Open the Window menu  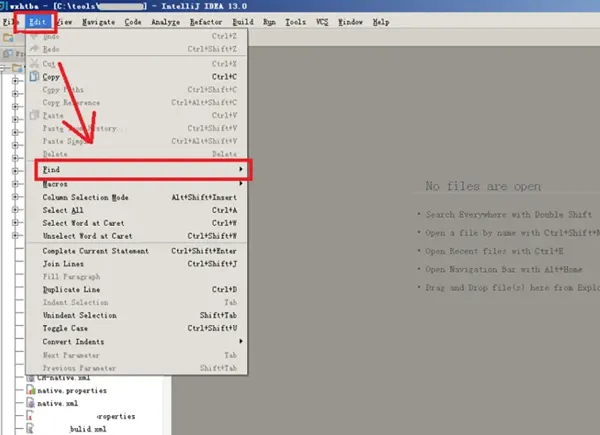coord(350,22)
